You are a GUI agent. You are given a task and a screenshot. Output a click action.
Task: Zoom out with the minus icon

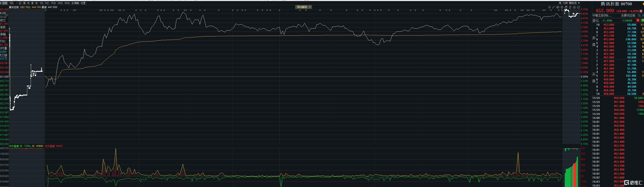[578, 7]
